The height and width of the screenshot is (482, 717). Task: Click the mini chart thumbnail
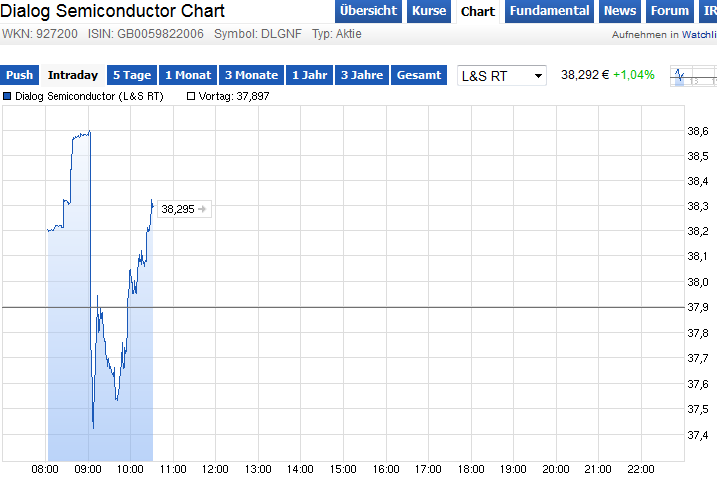[693, 76]
